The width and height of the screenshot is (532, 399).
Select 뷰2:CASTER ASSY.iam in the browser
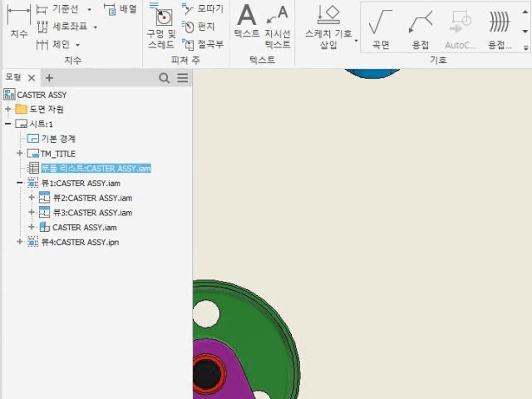[92, 198]
